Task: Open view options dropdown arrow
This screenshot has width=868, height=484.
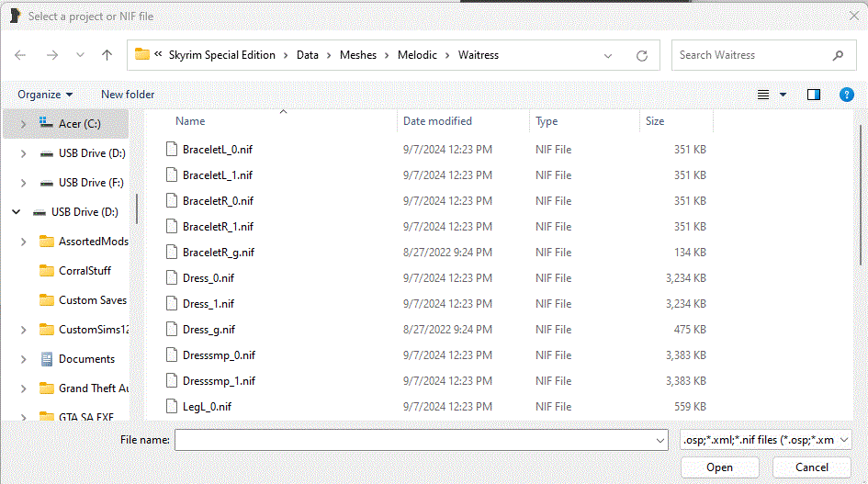Action: point(783,95)
